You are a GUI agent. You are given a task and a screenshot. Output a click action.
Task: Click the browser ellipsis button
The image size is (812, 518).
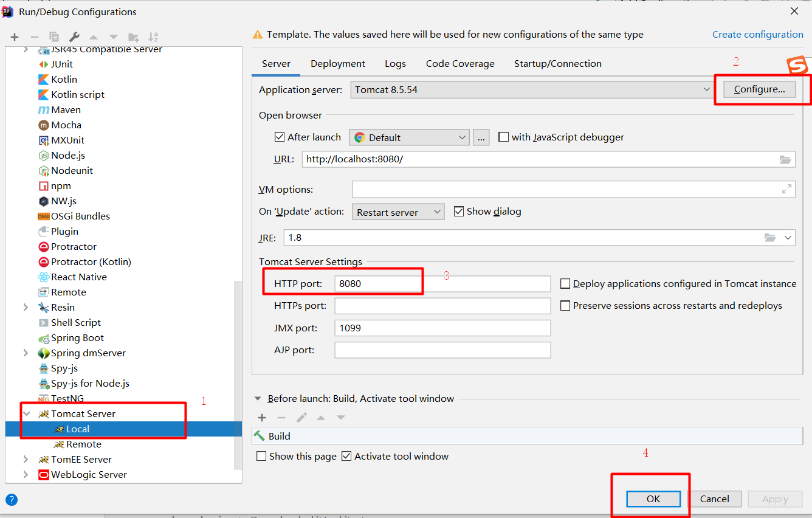pyautogui.click(x=481, y=137)
